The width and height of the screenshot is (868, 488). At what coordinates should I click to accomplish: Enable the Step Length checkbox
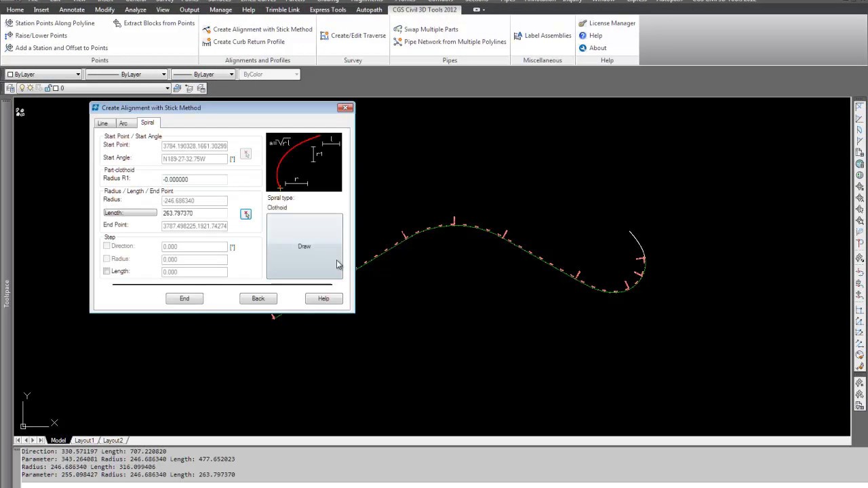[x=106, y=271]
